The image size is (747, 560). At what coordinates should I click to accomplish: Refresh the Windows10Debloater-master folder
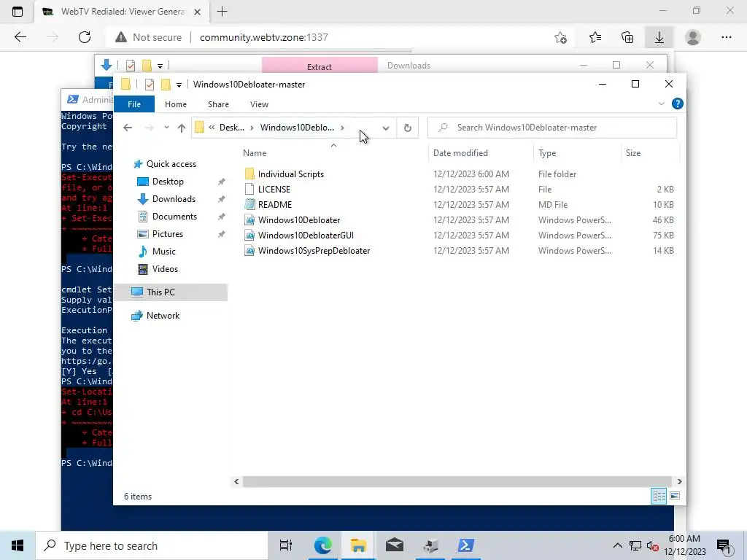click(407, 128)
